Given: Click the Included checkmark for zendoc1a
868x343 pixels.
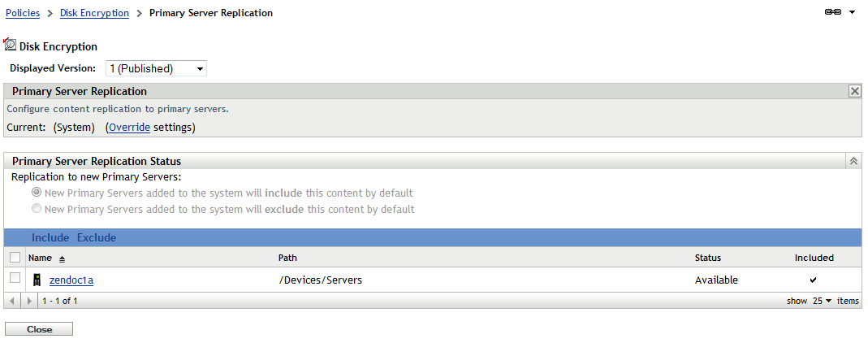Looking at the screenshot, I should pyautogui.click(x=814, y=280).
